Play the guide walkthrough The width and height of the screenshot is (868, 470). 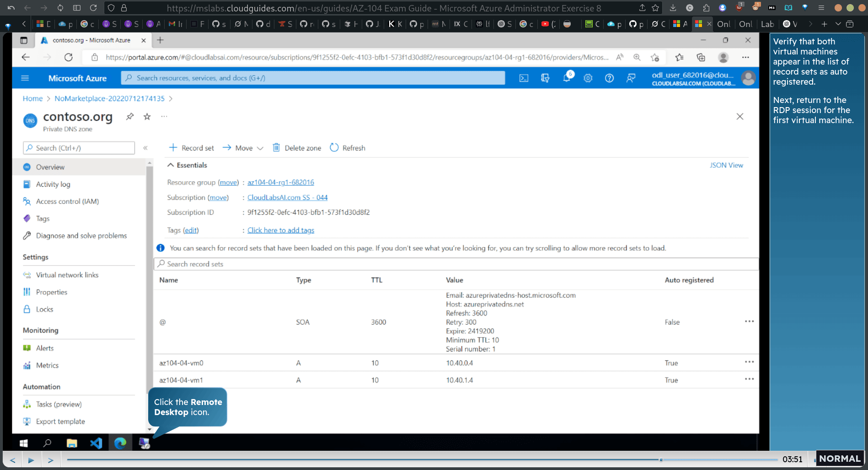pos(31,460)
